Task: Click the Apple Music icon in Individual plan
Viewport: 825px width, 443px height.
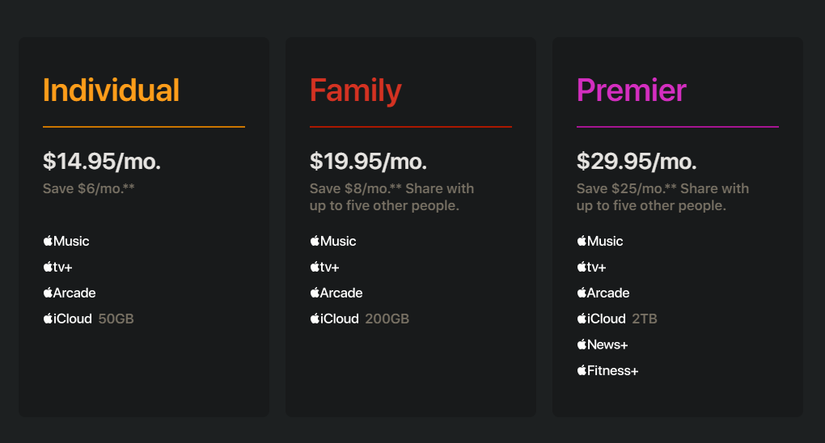Action: [66, 241]
